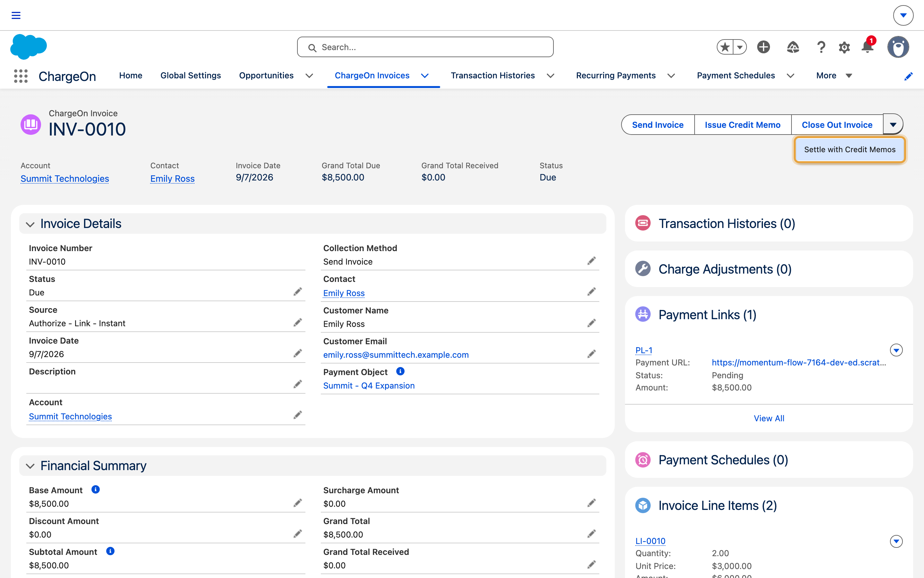
Task: Edit navigation bar pencil icon
Action: 909,76
